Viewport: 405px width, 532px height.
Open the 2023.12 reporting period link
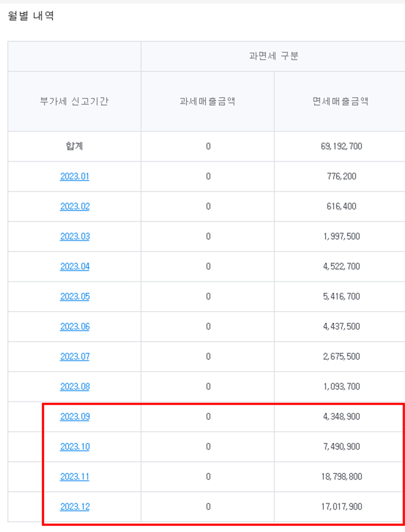75,506
